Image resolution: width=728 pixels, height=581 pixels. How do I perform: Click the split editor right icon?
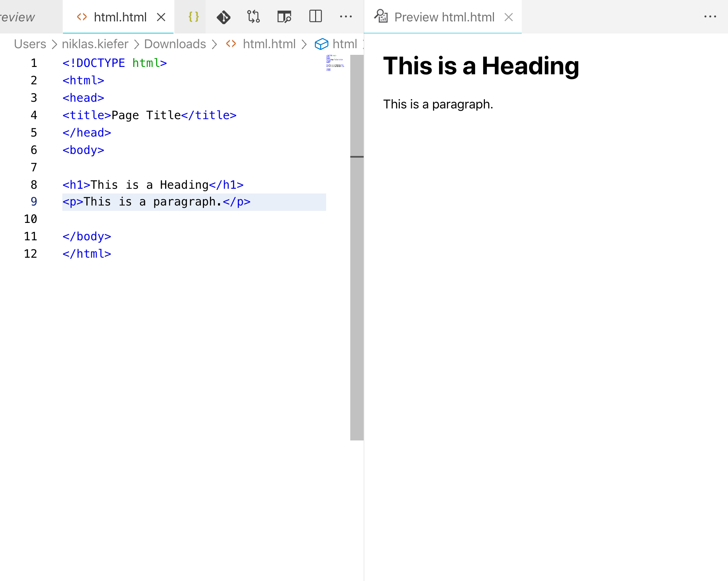tap(315, 16)
